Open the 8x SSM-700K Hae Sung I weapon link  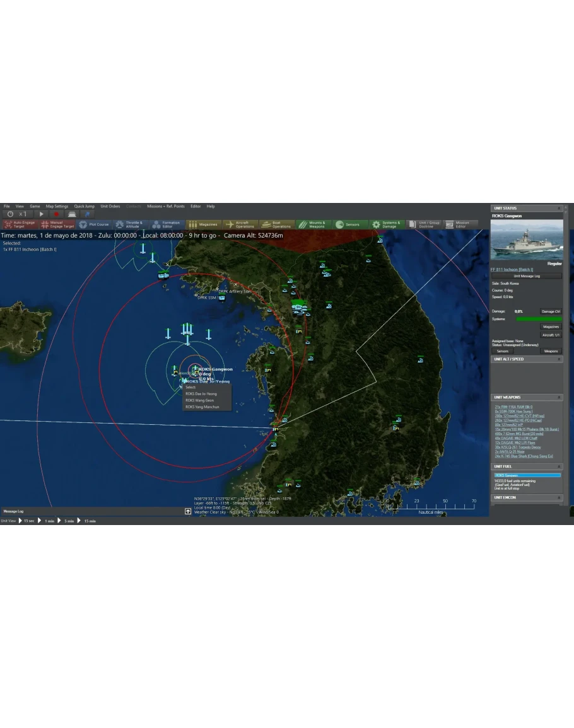pyautogui.click(x=513, y=412)
